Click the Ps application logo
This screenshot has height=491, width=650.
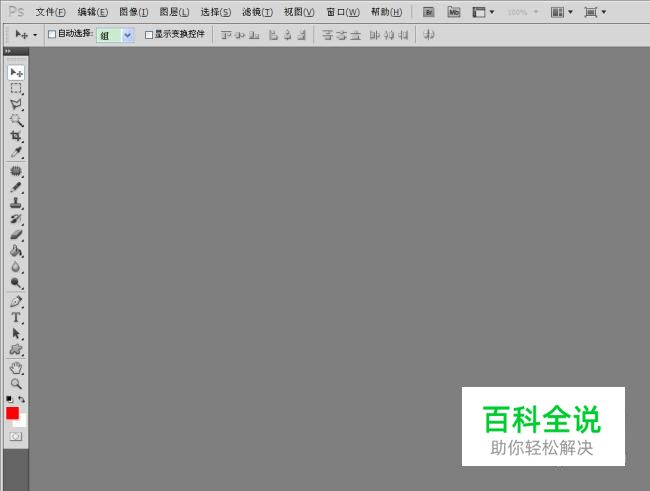tap(16, 11)
